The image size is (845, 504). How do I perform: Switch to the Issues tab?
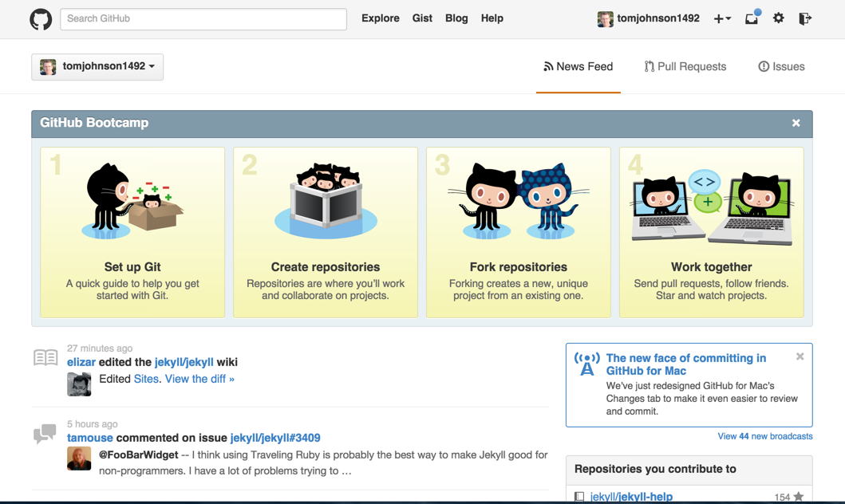781,67
